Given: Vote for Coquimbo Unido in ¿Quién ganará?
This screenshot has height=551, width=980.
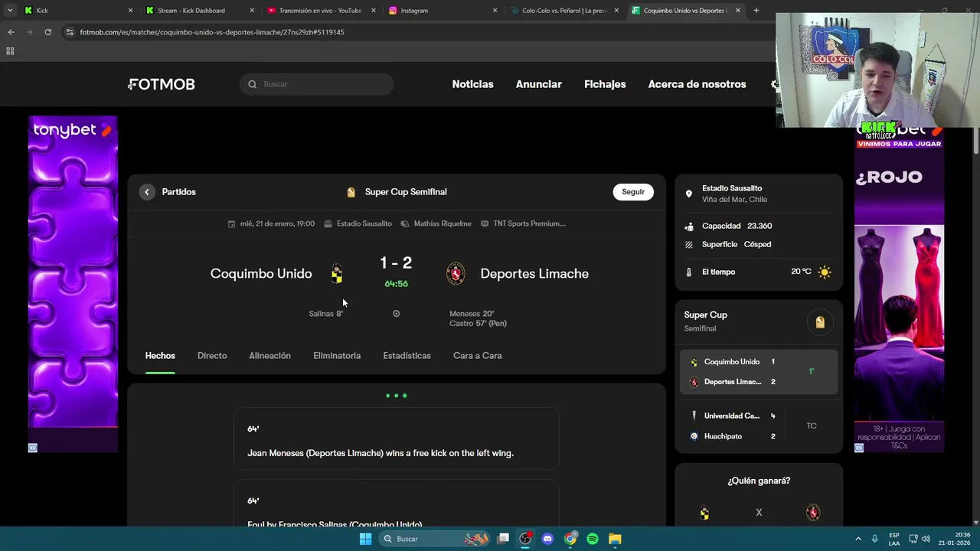Looking at the screenshot, I should coord(704,513).
